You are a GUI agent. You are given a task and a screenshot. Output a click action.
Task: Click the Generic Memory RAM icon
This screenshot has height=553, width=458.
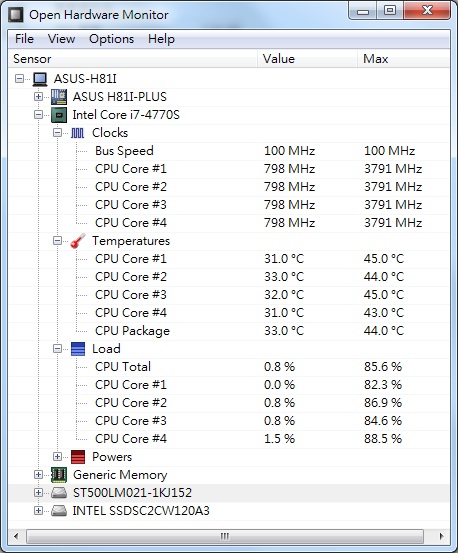59,475
